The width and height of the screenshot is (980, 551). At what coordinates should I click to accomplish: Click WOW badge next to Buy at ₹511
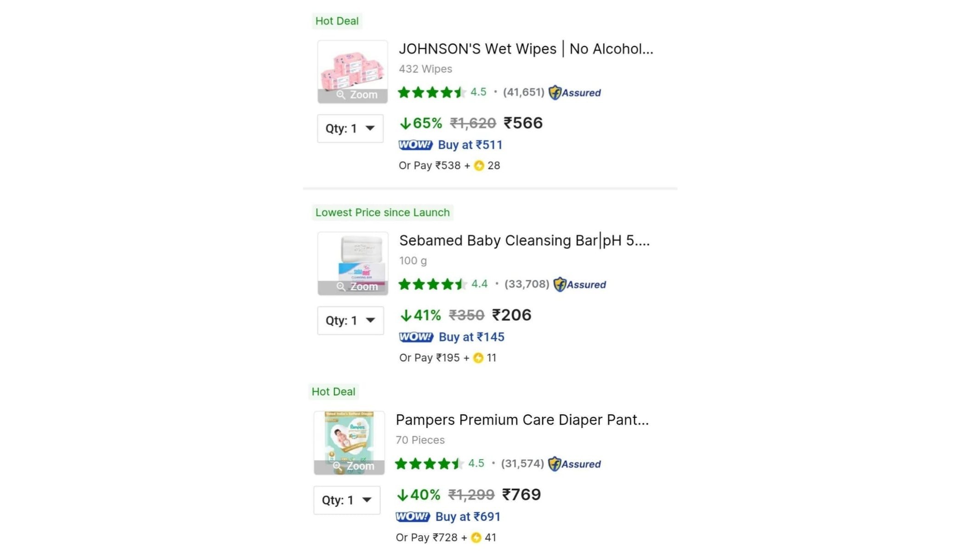pyautogui.click(x=415, y=145)
